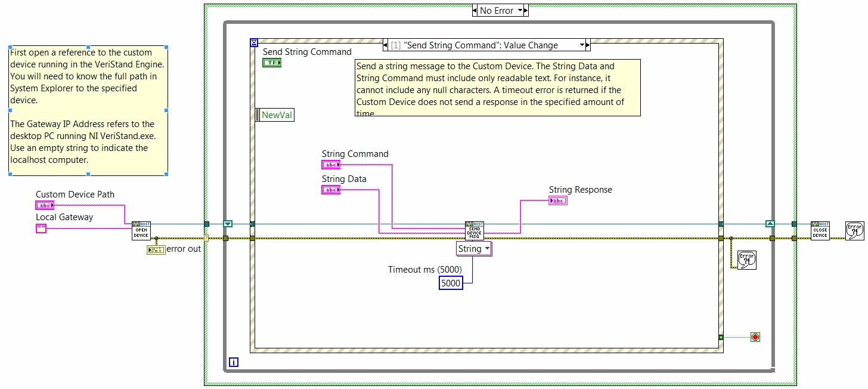
Task: Go to next event case arrow
Action: coord(588,45)
